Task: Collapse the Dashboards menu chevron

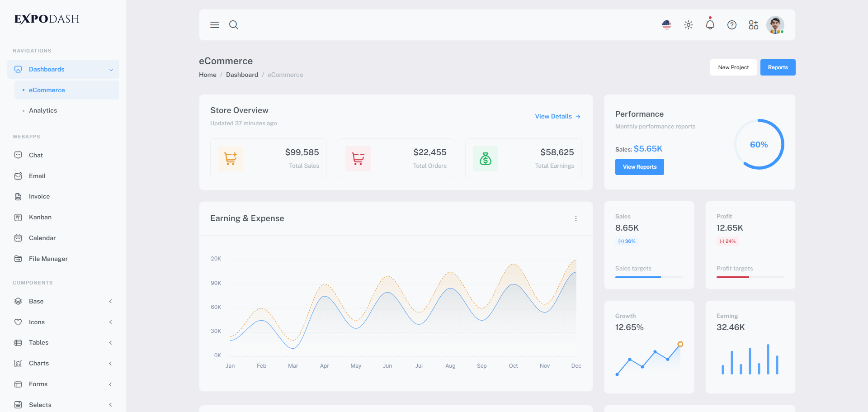Action: pos(111,69)
